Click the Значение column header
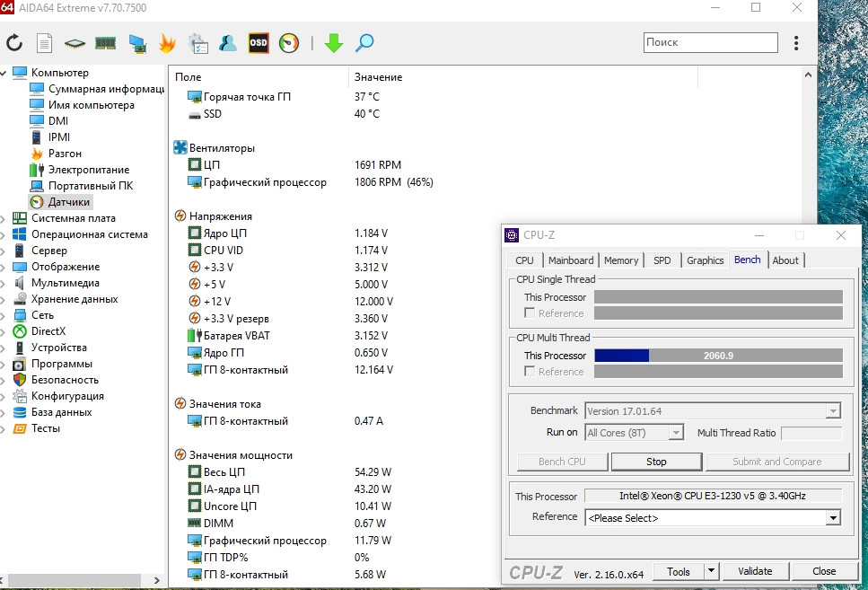This screenshot has height=590, width=868. pyautogui.click(x=523, y=77)
